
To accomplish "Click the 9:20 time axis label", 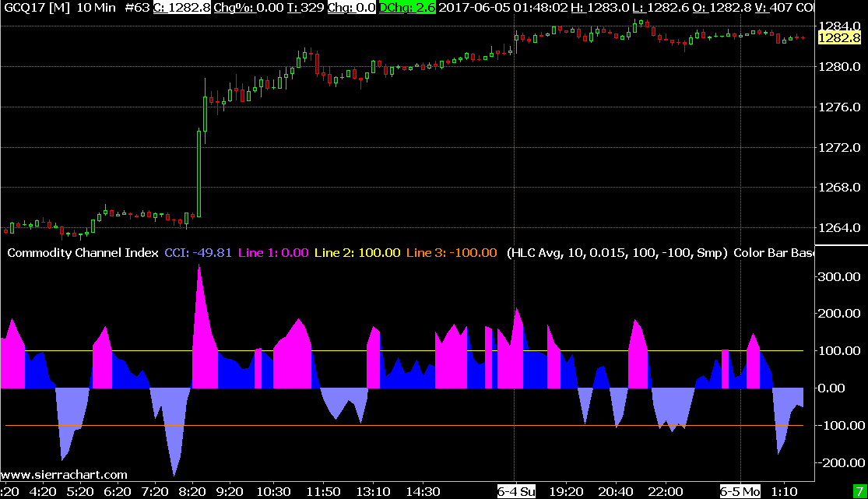I will 230,492.
